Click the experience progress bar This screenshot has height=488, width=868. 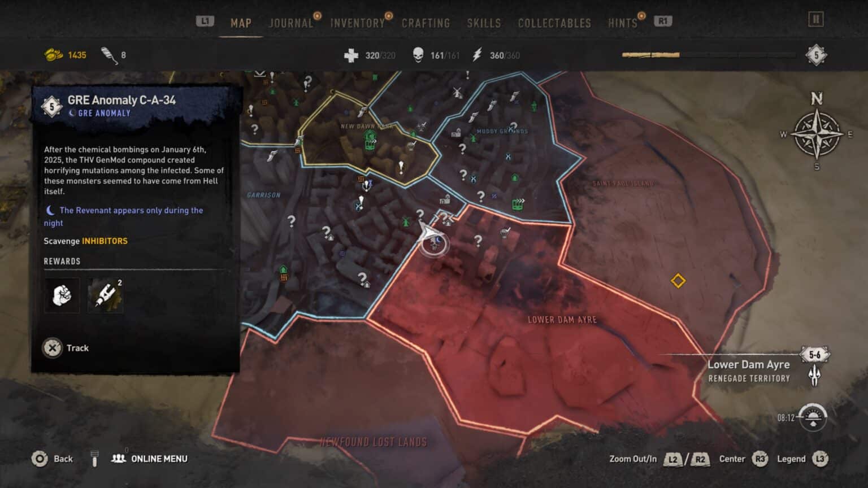(x=709, y=55)
